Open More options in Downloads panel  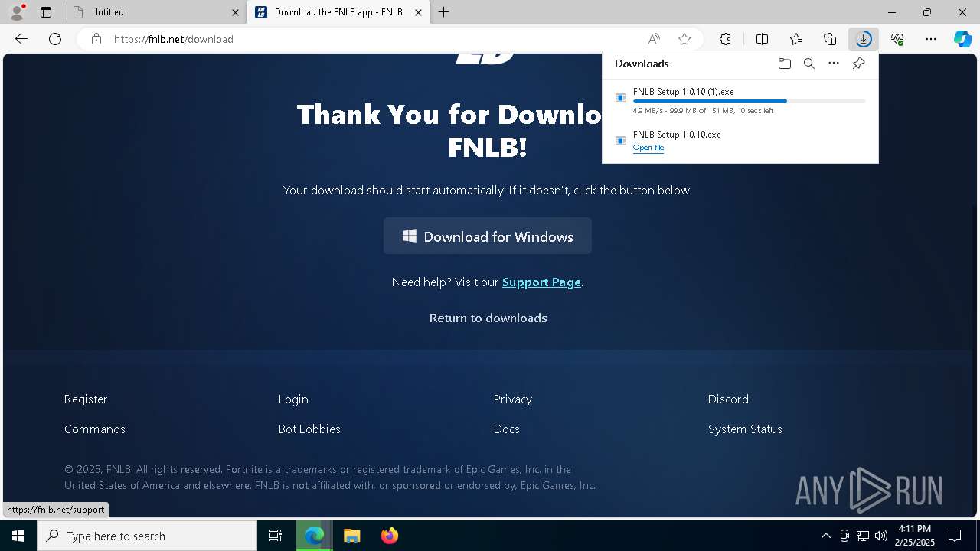834,64
